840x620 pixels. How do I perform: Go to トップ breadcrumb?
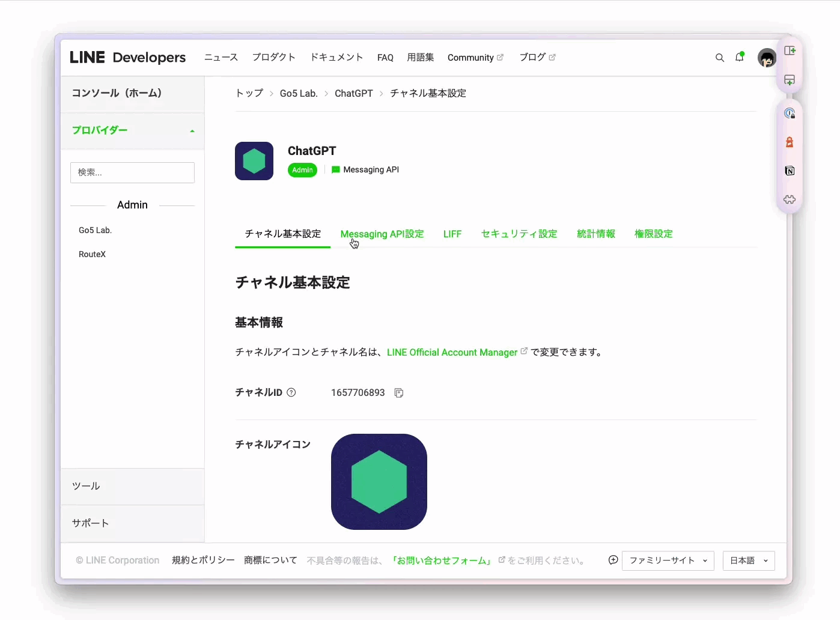tap(249, 93)
